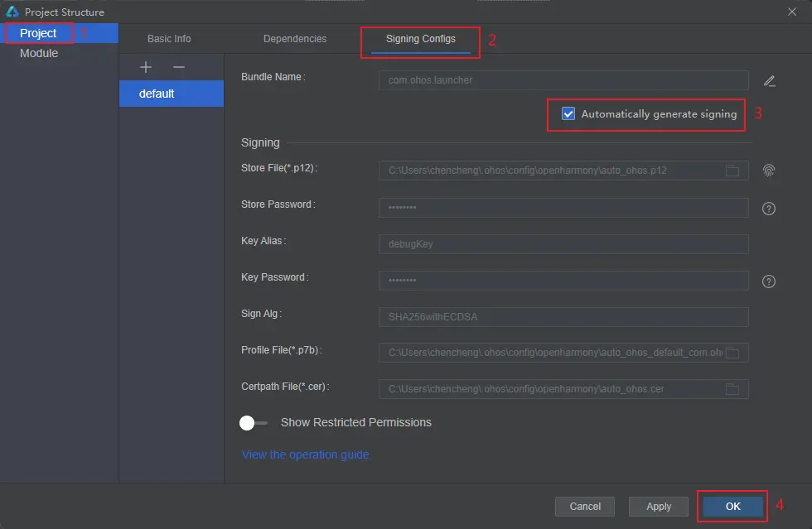Click the folder browse icon in Store File field

pos(732,171)
